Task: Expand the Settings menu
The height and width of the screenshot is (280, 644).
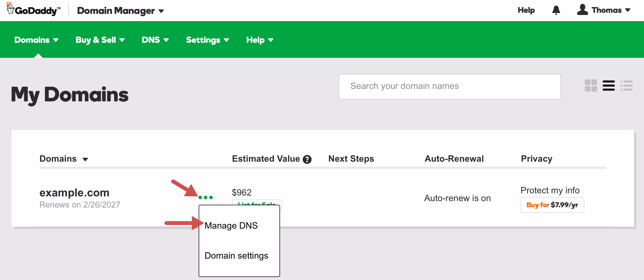Action: point(208,40)
